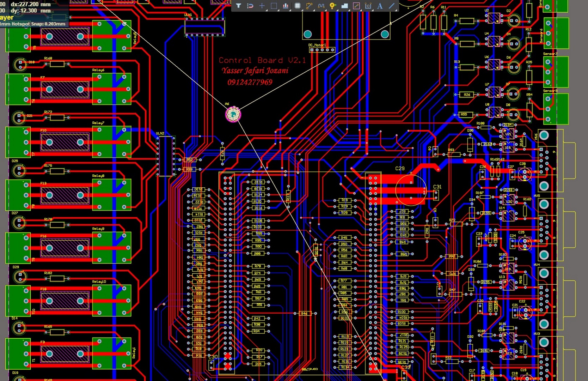The width and height of the screenshot is (588, 381).
Task: Select the plus-shaped move objects tool
Action: (x=262, y=6)
